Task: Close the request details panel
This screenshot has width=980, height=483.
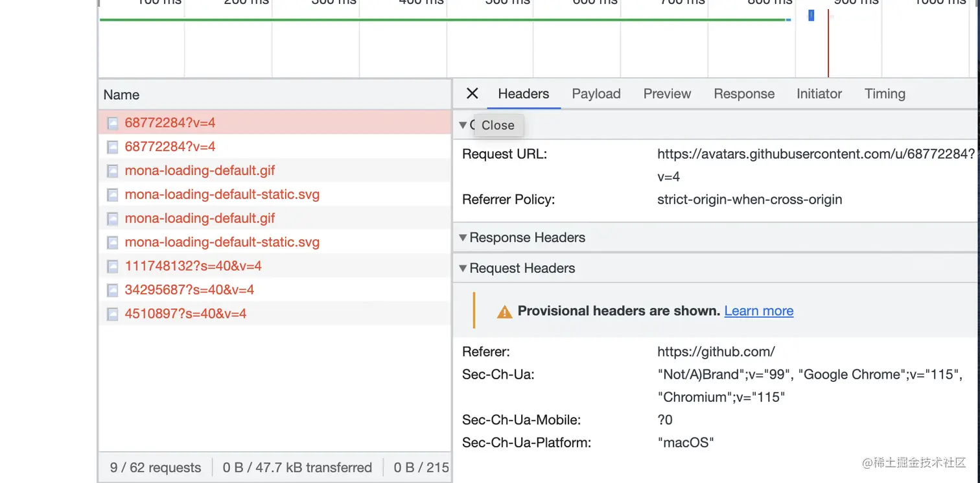Action: (x=472, y=93)
